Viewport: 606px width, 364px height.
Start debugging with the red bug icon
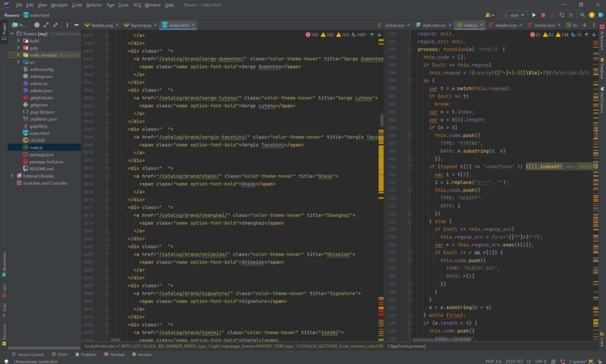tap(542, 15)
